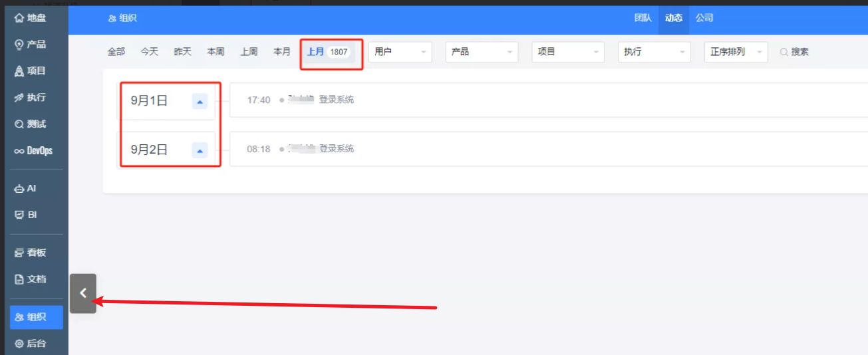Open the AI module in sidebar
This screenshot has width=868, height=355.
click(27, 189)
